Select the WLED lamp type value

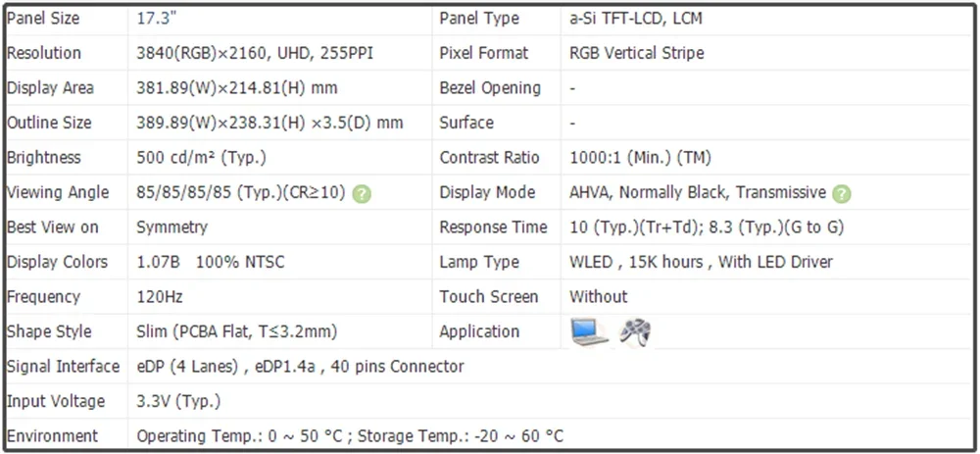point(701,262)
